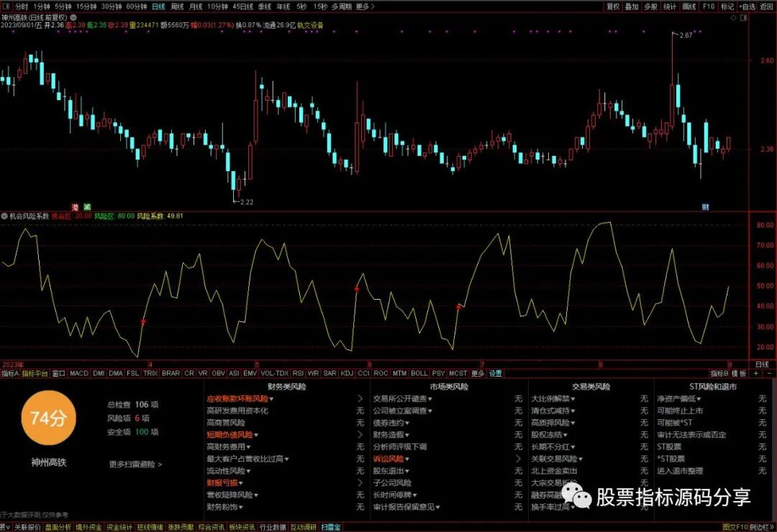Expand 财报亏损 dropdown

241,483
